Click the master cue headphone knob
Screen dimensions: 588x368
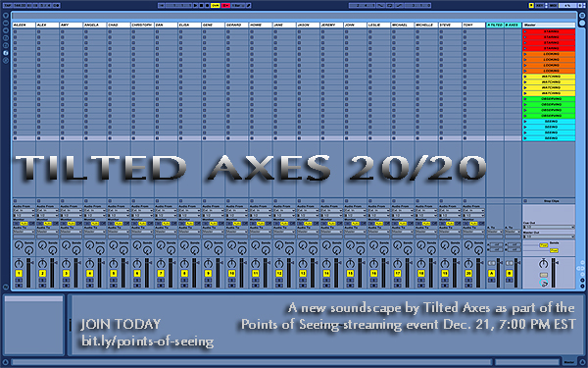click(x=543, y=284)
